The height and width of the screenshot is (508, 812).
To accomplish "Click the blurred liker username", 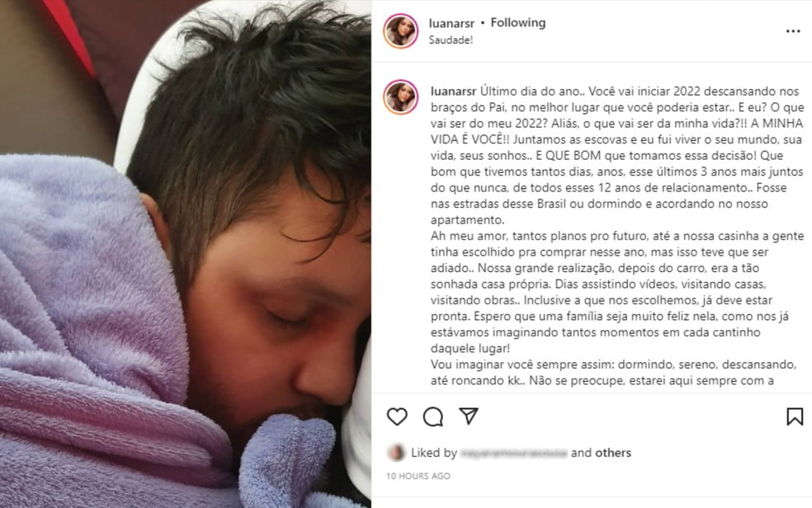I will [x=514, y=454].
